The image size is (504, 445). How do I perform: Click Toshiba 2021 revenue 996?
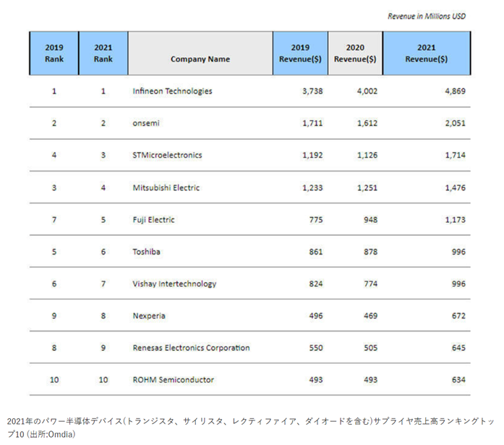(458, 251)
